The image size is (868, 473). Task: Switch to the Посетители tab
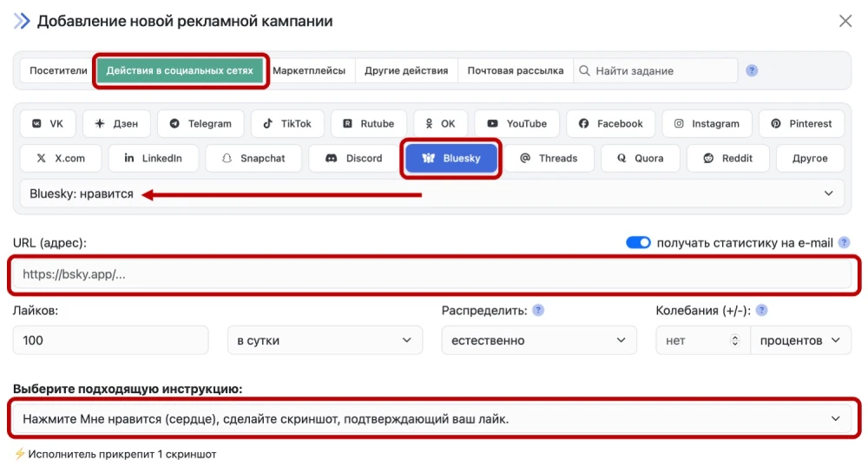pyautogui.click(x=58, y=71)
